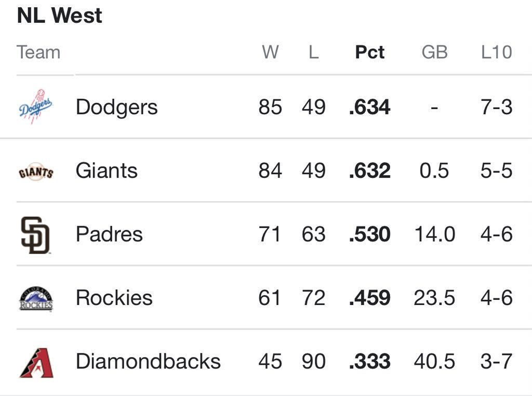
Task: Sort standings by Pct column header
Action: pos(369,52)
